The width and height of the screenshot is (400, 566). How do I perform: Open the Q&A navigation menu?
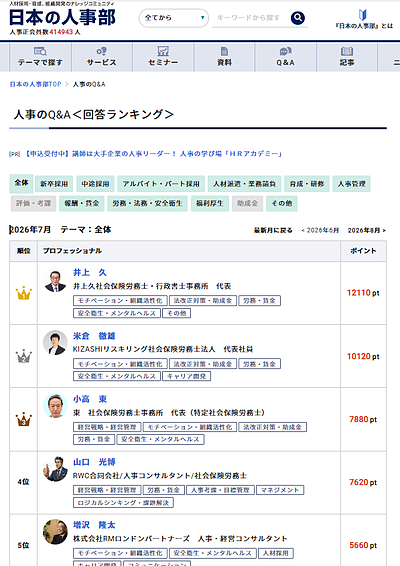coord(286,57)
